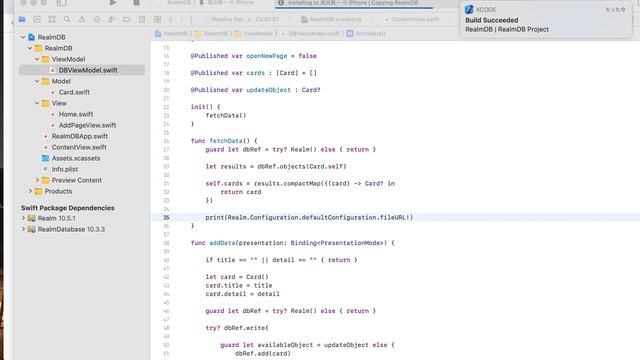The height and width of the screenshot is (360, 640).
Task: Open the Debug navigator icon
Action: (111, 19)
